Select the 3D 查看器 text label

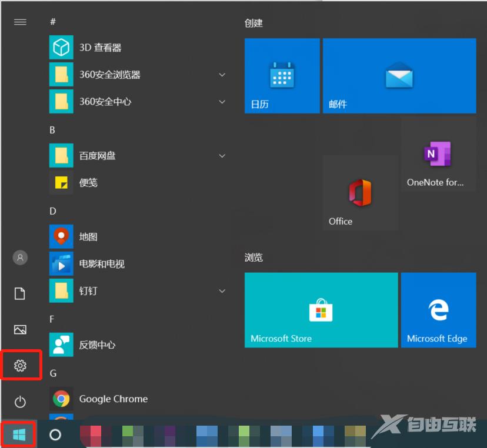point(101,48)
